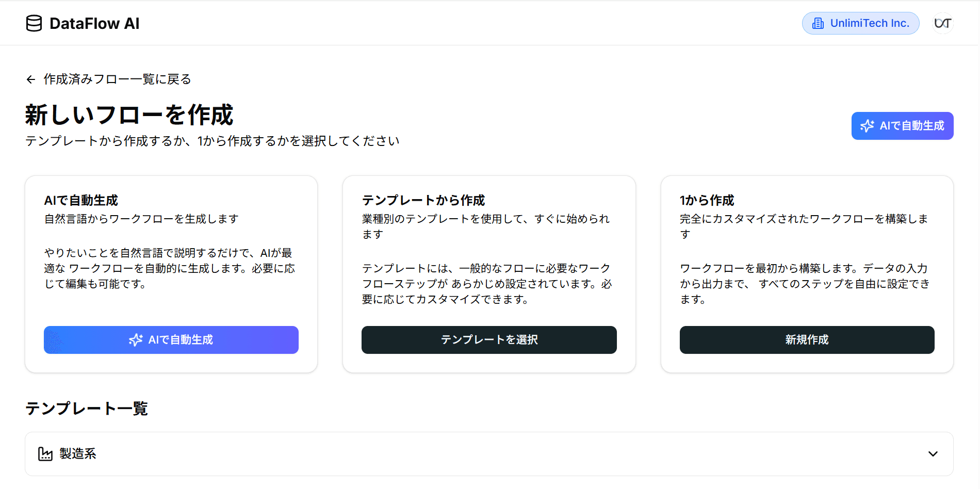Expand the 製造系 template category
The image size is (980, 489).
click(x=489, y=454)
